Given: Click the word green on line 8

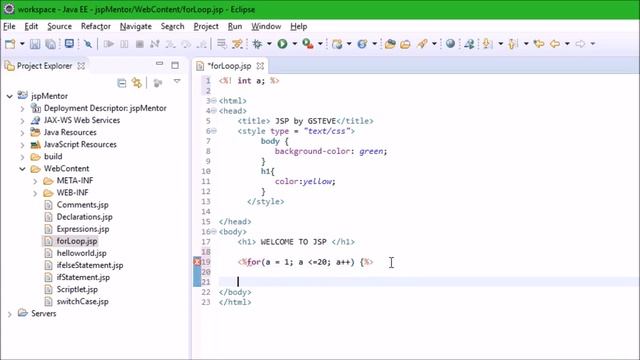Looking at the screenshot, I should [371, 151].
